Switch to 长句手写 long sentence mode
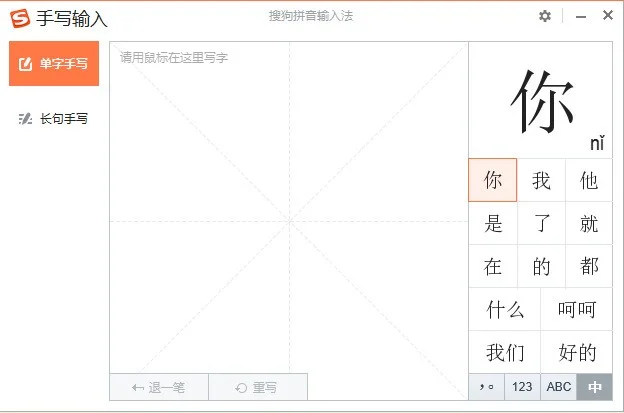Viewport: 624px width, 413px height. click(54, 119)
